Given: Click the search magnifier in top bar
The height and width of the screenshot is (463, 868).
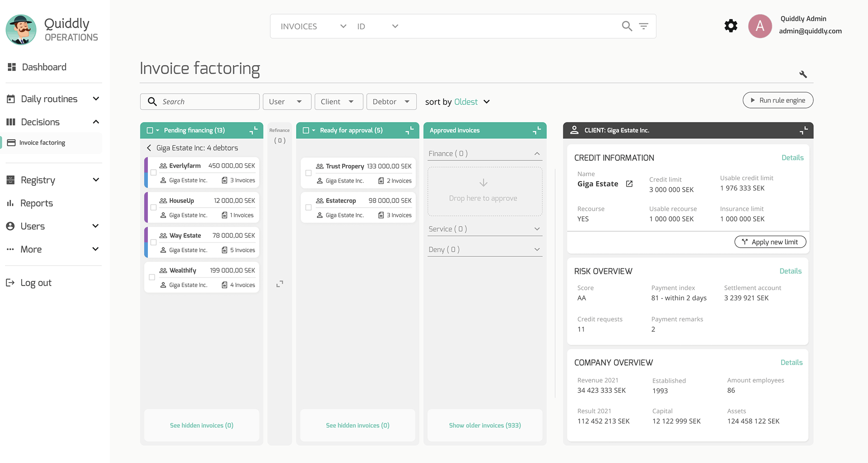Looking at the screenshot, I should 627,26.
